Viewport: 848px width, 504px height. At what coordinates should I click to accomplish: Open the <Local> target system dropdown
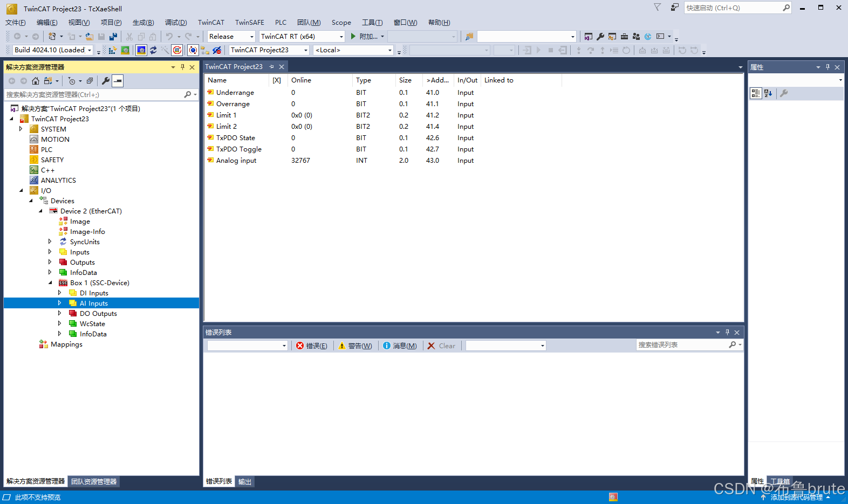point(353,50)
